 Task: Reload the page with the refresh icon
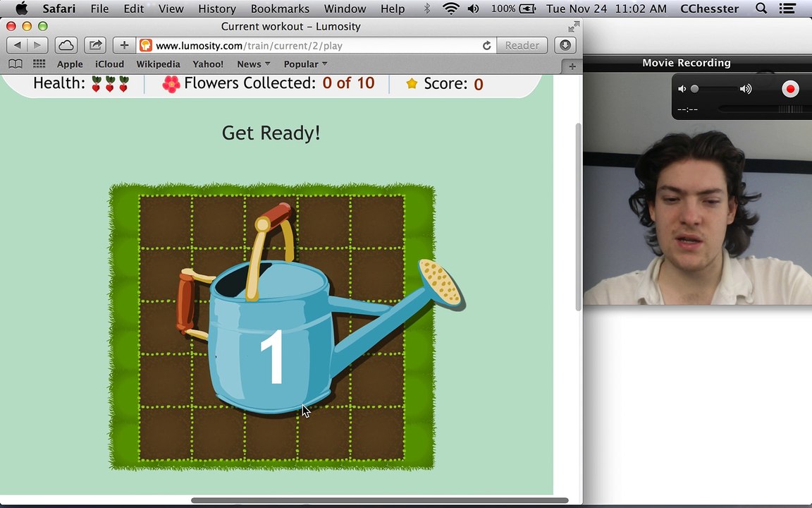pos(486,46)
